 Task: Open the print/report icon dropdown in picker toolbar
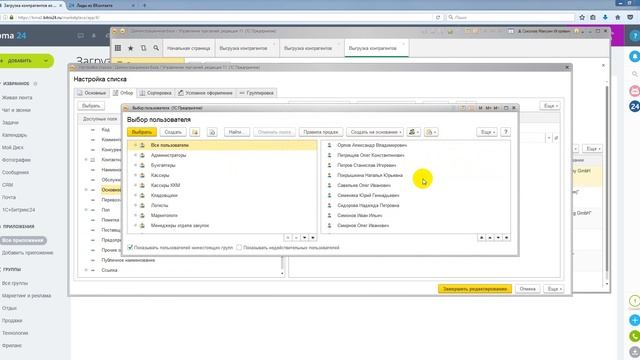point(431,132)
